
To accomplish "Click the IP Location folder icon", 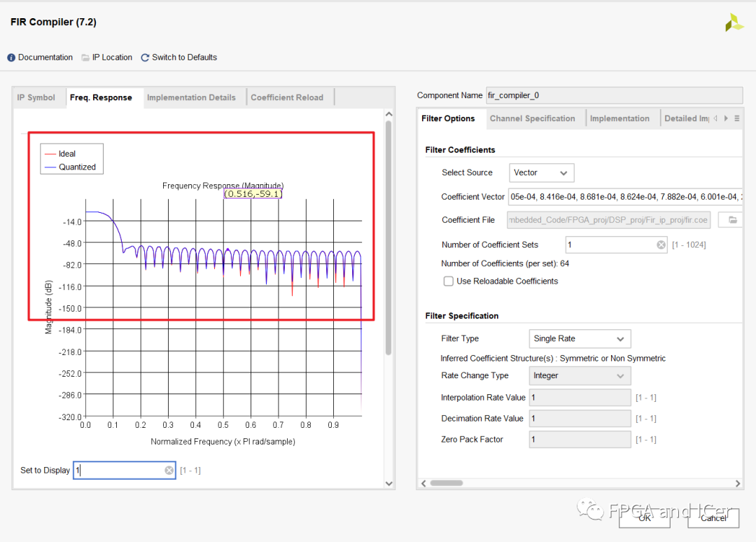I will (85, 58).
